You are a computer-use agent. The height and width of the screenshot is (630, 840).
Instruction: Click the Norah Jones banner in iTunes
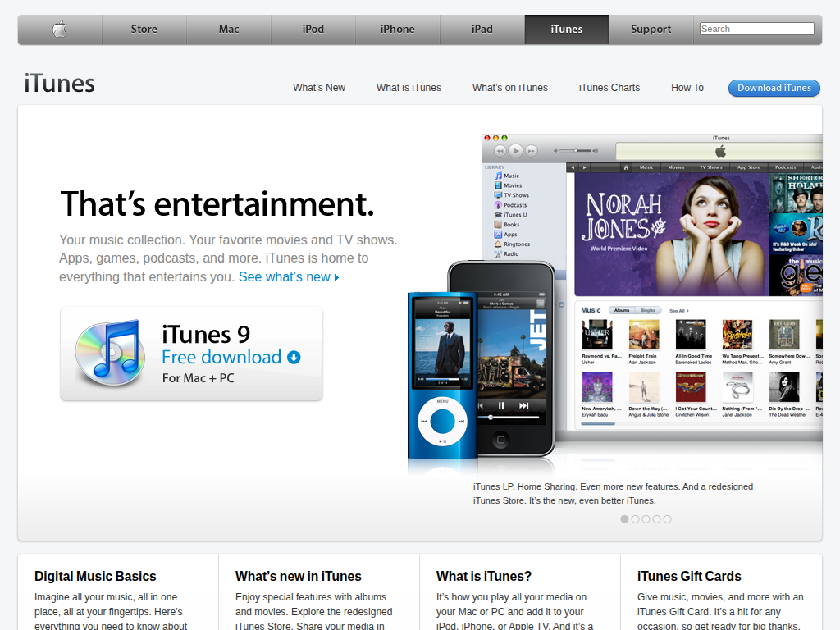tap(671, 234)
